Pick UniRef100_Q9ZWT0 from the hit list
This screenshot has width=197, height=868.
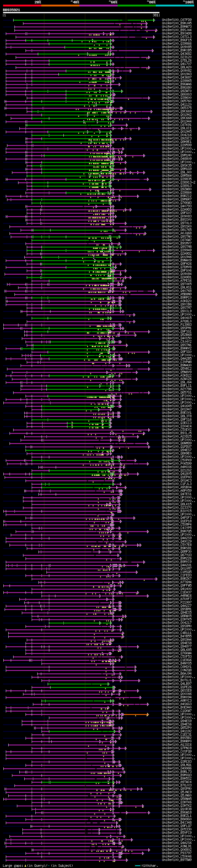pos(177,91)
